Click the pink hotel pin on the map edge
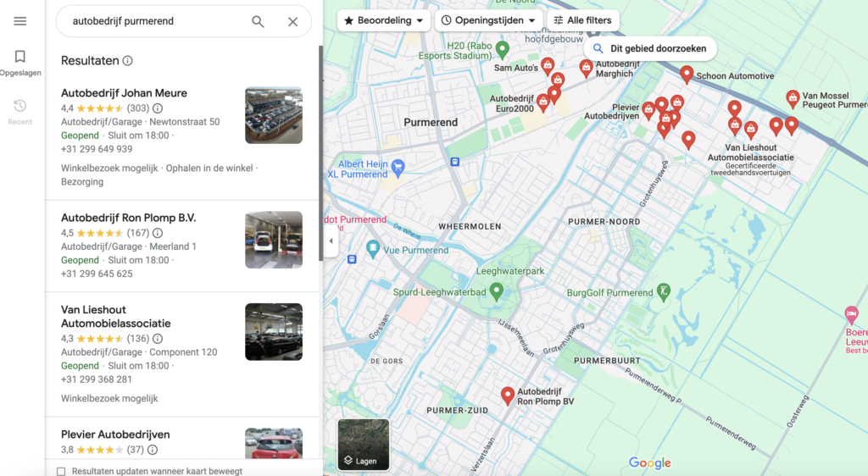Image resolution: width=868 pixels, height=476 pixels. click(x=851, y=315)
